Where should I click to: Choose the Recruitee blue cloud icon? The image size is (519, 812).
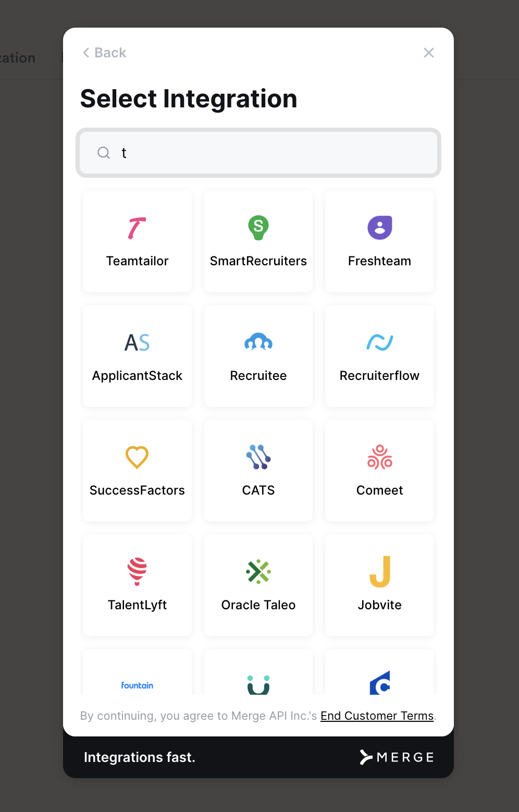258,342
